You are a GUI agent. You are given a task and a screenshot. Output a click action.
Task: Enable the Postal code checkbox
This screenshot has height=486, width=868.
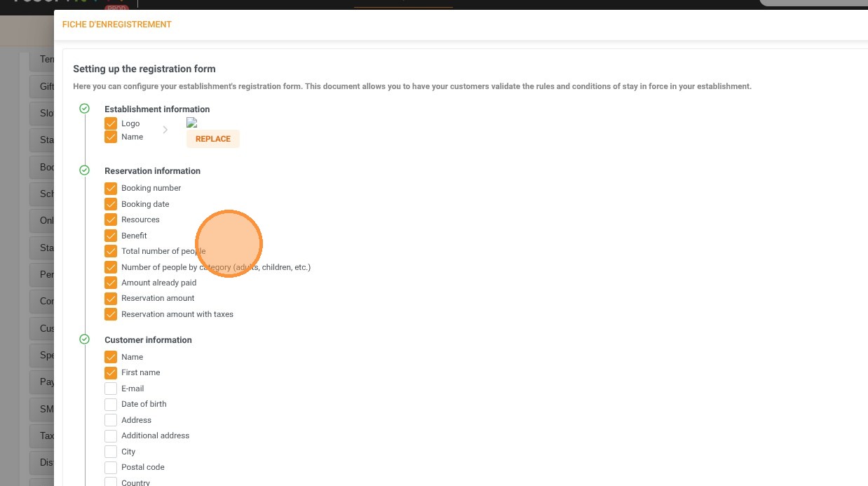(x=111, y=467)
